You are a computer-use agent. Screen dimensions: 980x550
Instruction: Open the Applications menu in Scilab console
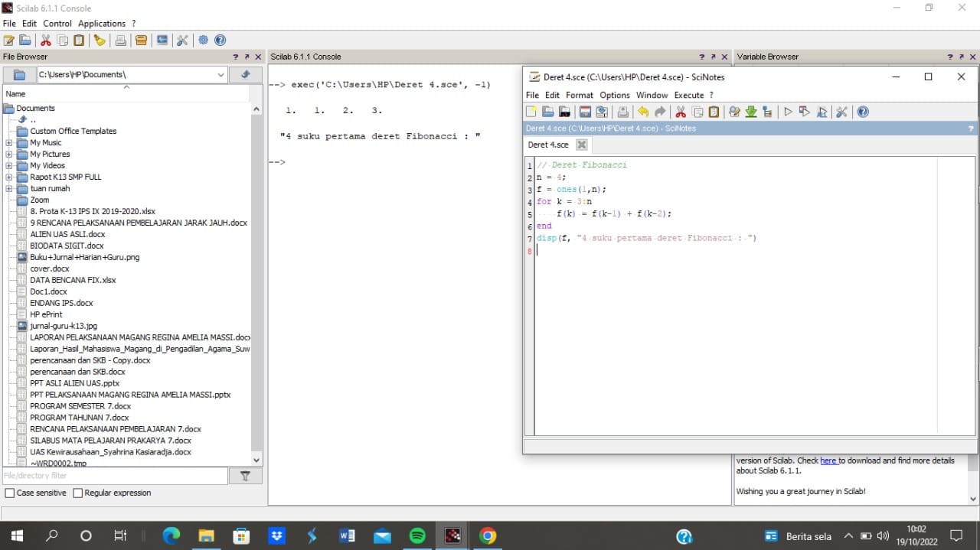coord(102,24)
